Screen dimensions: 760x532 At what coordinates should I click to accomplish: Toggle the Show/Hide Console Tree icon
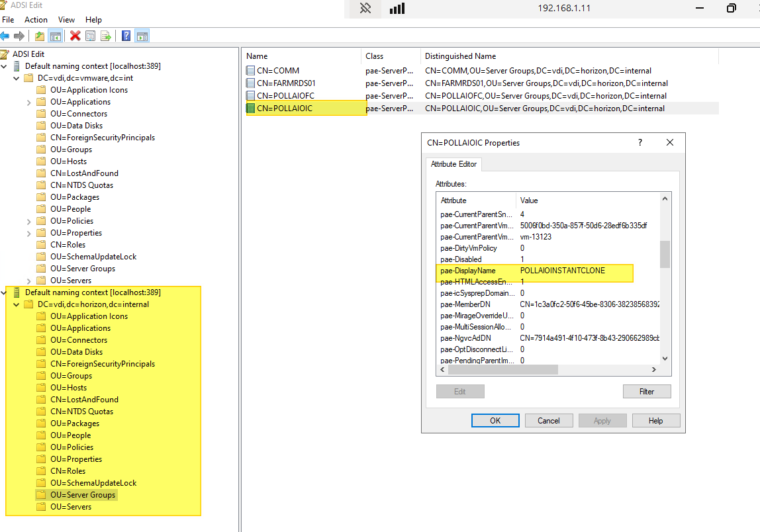tap(56, 36)
